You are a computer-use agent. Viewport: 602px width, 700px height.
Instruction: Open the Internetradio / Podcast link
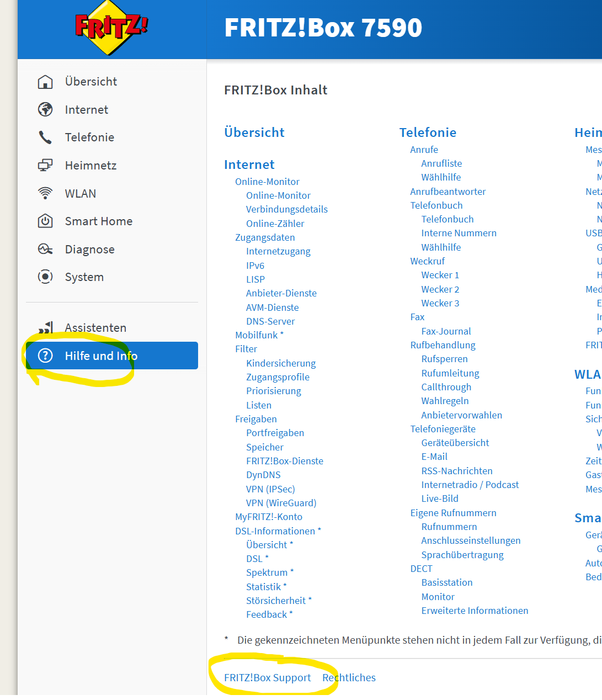tap(470, 485)
